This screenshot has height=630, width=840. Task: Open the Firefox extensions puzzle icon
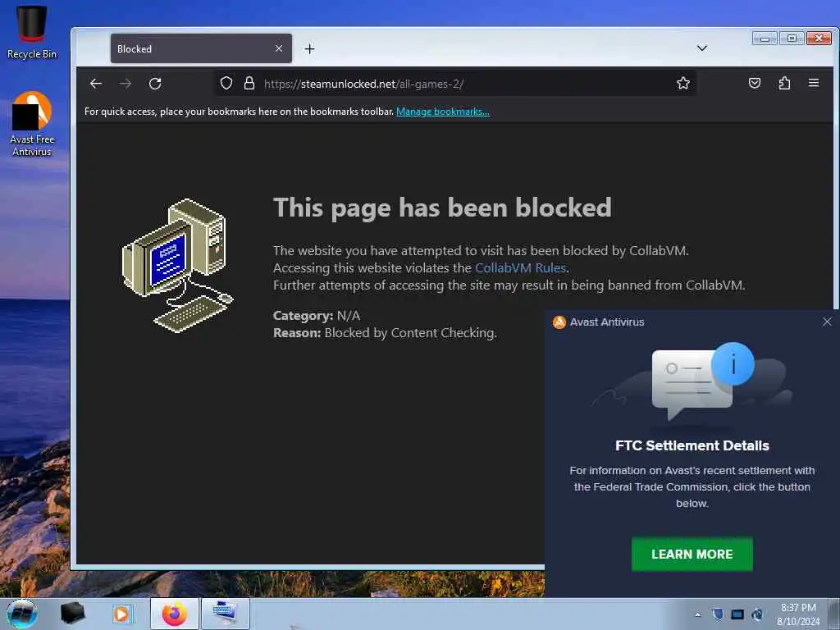784,83
